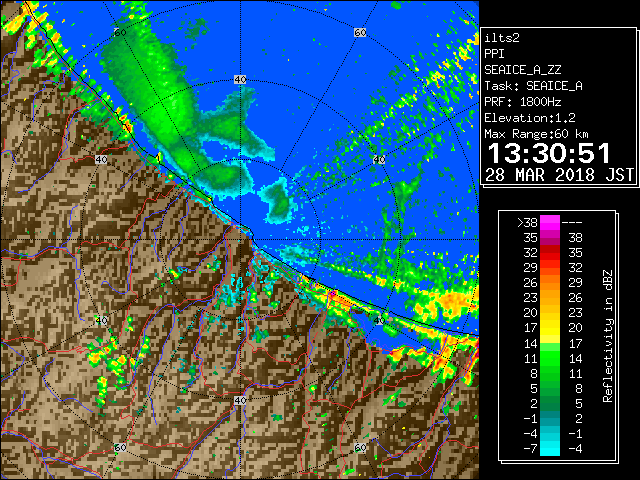Click the -7 label in the legend
The image size is (640, 480).
pos(530,449)
